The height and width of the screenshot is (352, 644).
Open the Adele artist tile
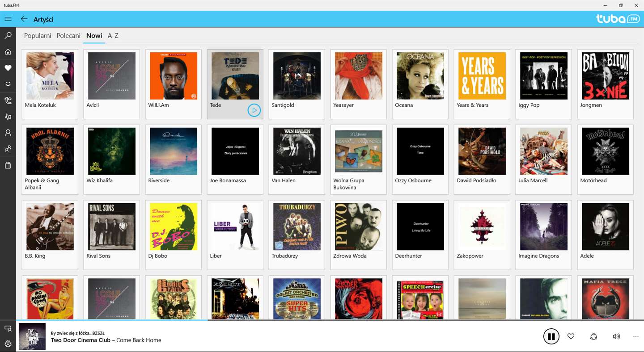coord(606,235)
